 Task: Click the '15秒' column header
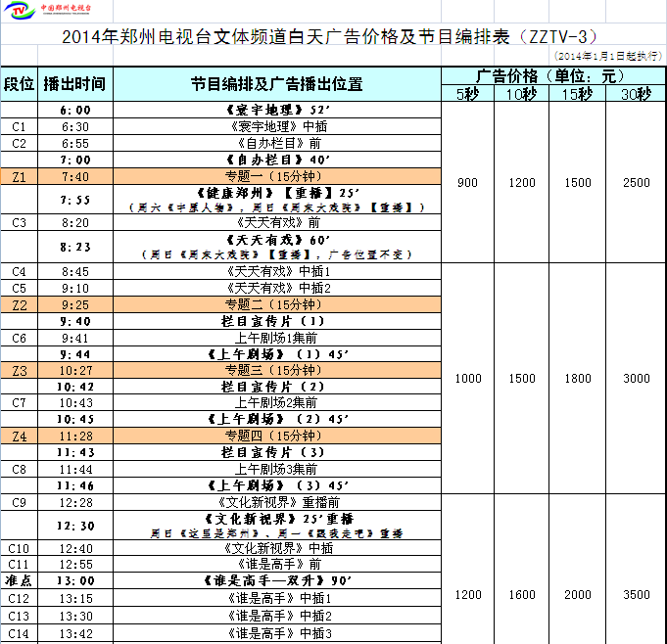[x=577, y=93]
